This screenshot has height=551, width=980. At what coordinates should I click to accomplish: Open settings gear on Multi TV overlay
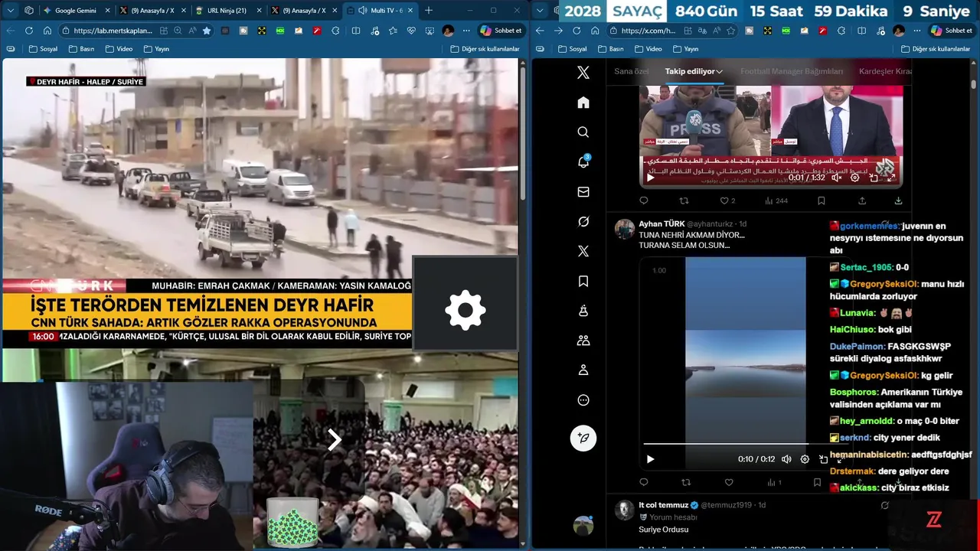(465, 310)
